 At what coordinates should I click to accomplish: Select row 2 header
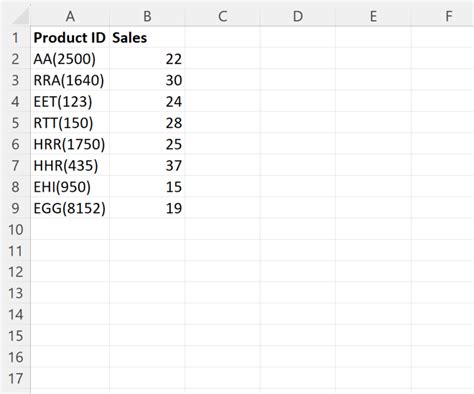[15, 59]
